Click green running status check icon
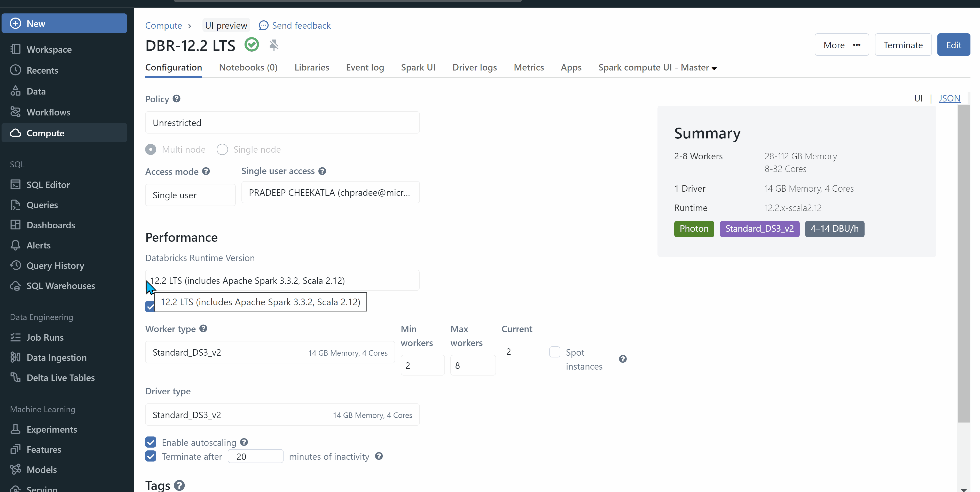Screen dimensions: 980x492 252,45
